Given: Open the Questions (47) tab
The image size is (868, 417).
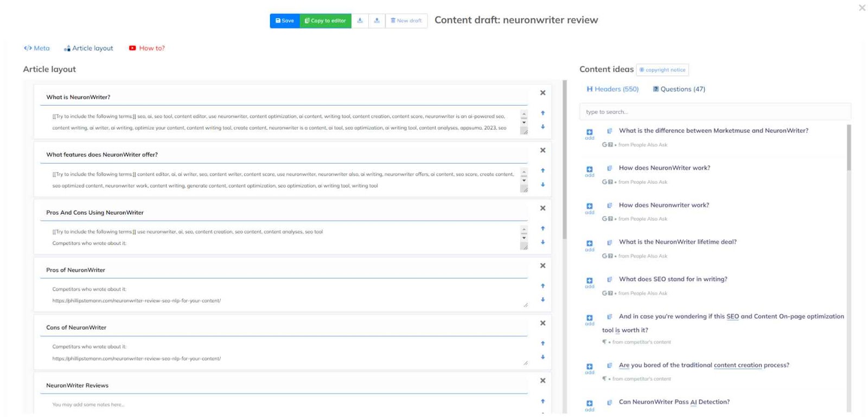Looking at the screenshot, I should [x=679, y=89].
